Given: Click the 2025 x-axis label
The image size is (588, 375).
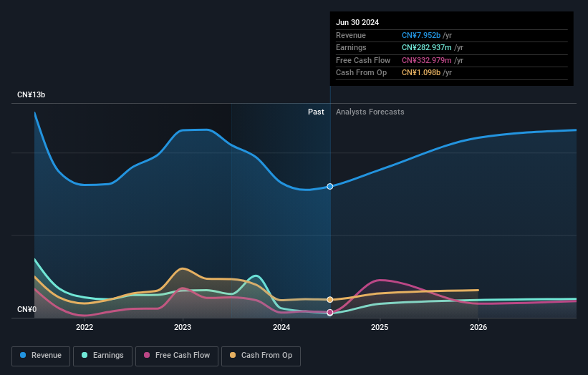Looking at the screenshot, I should (x=380, y=328).
